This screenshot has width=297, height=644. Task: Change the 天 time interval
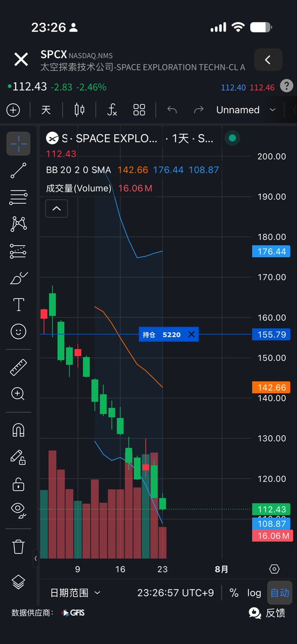point(46,110)
